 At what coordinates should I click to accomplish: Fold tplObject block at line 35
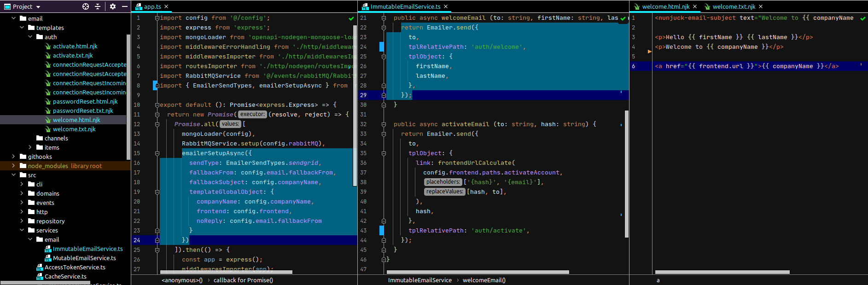tap(384, 153)
